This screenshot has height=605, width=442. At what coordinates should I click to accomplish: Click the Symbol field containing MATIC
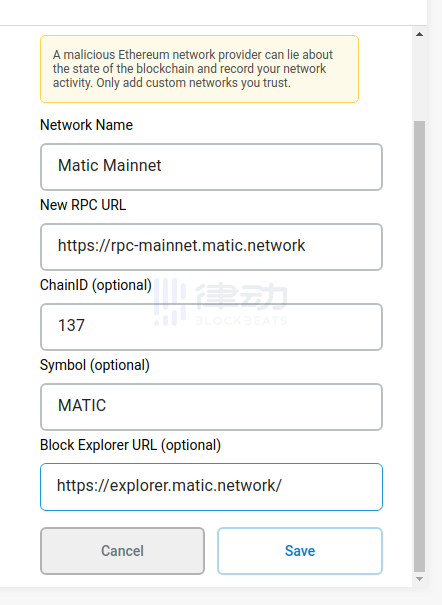[211, 407]
